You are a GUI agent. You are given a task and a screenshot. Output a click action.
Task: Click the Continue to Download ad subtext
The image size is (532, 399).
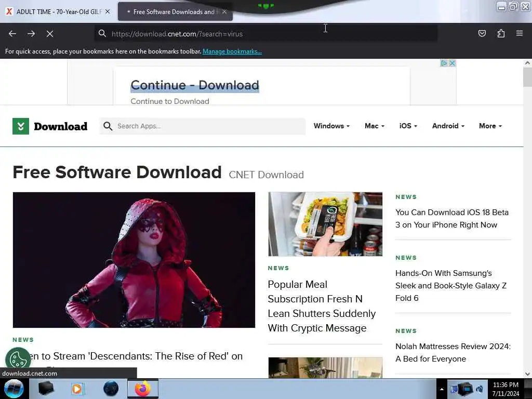pyautogui.click(x=170, y=101)
